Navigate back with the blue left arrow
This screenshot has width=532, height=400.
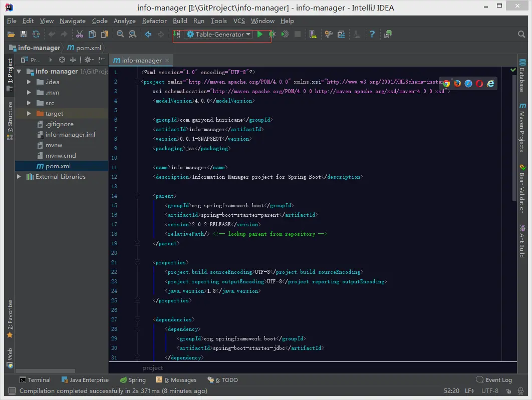click(x=148, y=34)
